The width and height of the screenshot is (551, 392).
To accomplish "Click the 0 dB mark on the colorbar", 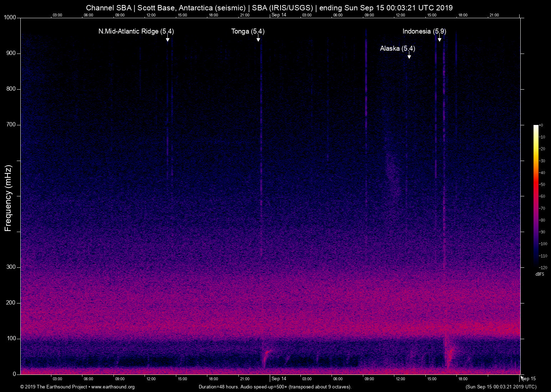I will [x=542, y=125].
